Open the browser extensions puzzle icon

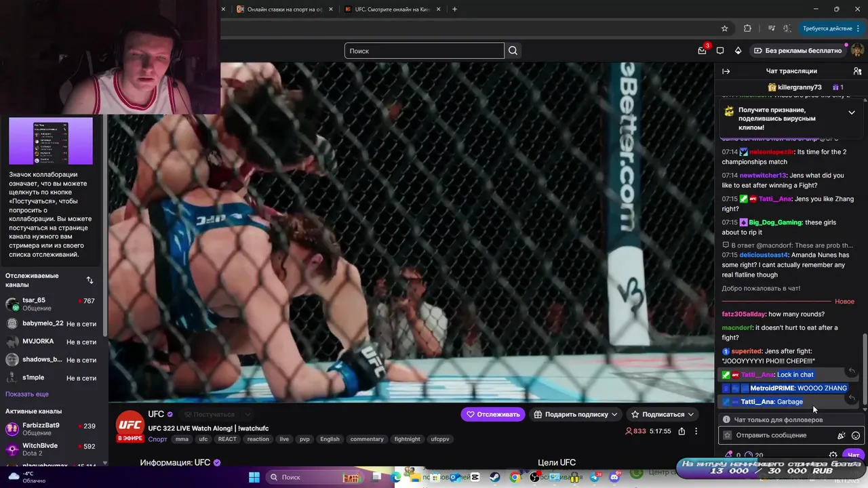coord(747,28)
